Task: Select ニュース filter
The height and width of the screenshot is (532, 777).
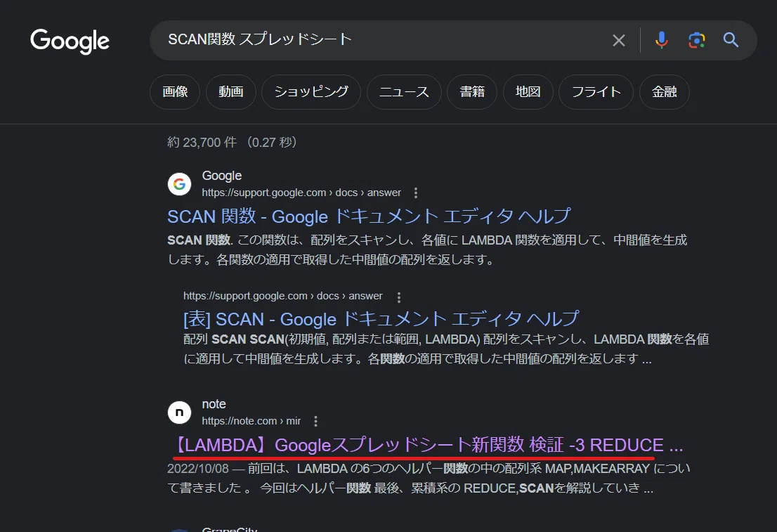Action: (404, 92)
